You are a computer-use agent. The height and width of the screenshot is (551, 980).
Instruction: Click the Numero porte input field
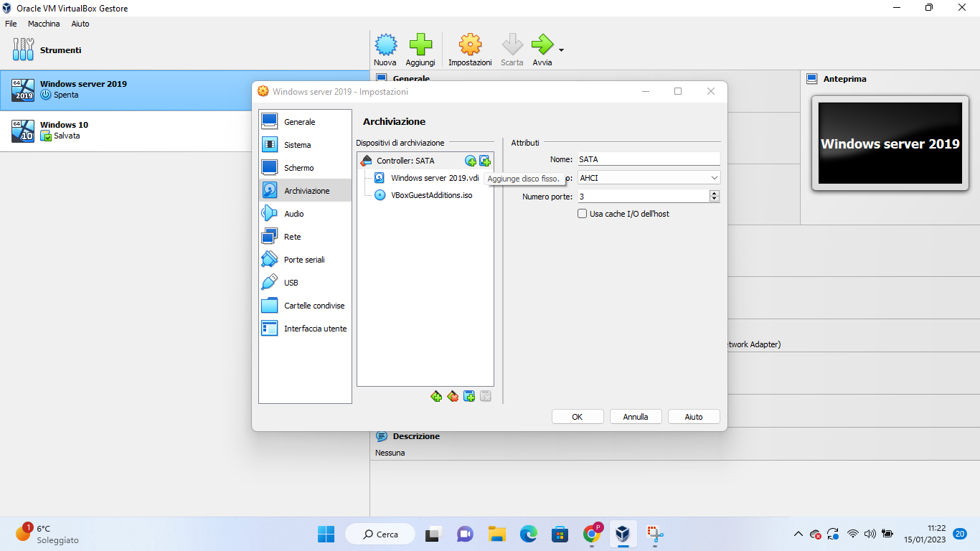(x=643, y=196)
